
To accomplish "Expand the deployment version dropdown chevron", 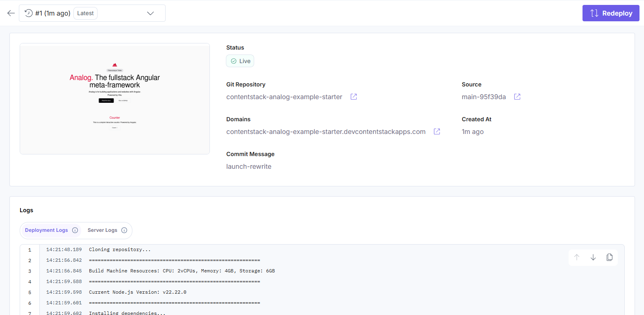I will pyautogui.click(x=150, y=13).
